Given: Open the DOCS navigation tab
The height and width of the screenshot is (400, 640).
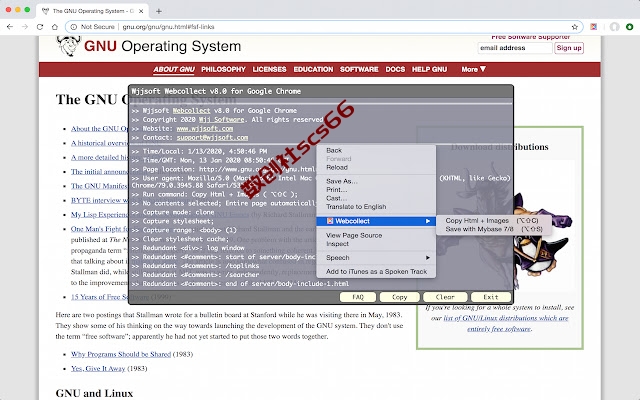Looking at the screenshot, I should [x=395, y=69].
